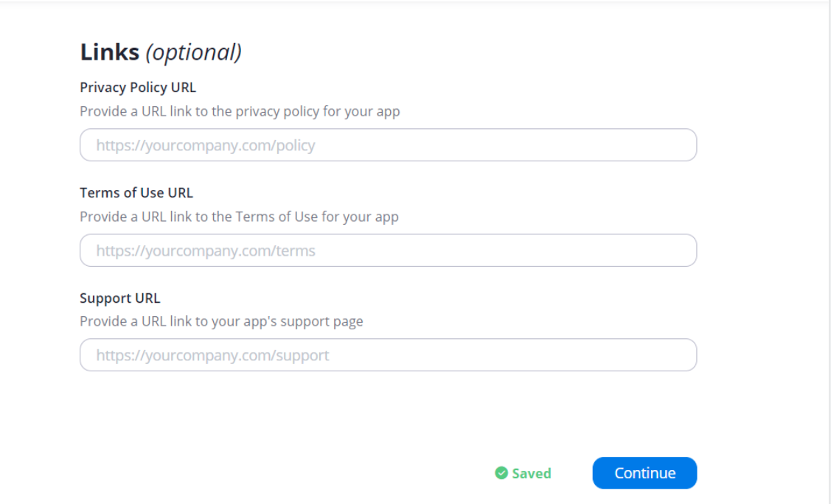
Task: Focus the Privacy Policy URL input field
Action: pyautogui.click(x=388, y=145)
